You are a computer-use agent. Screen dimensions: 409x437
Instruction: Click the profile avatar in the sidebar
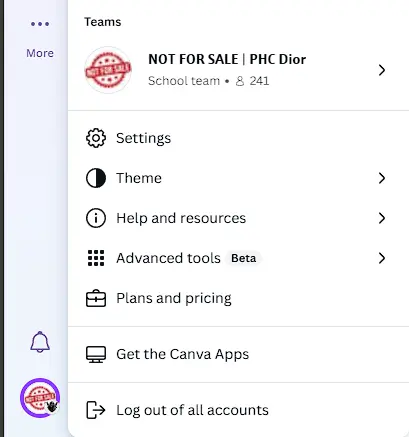pos(40,398)
